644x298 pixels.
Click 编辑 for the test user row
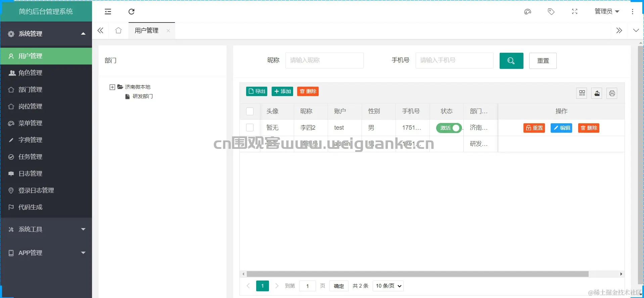click(561, 128)
